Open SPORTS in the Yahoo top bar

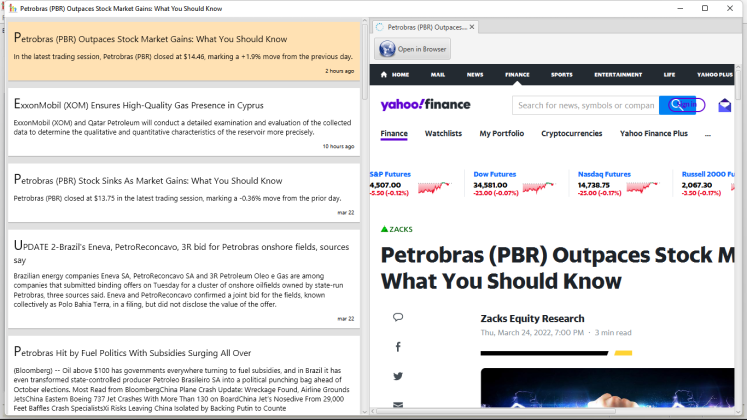[562, 74]
